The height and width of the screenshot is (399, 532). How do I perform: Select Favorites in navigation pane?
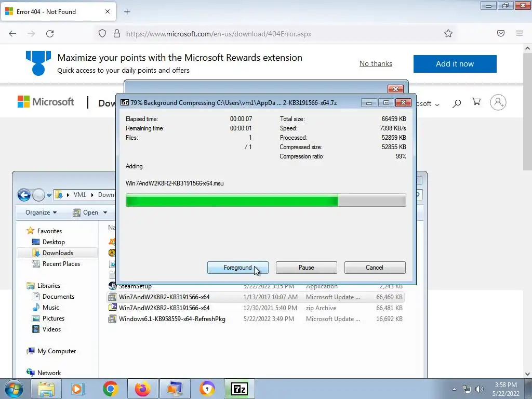[49, 231]
